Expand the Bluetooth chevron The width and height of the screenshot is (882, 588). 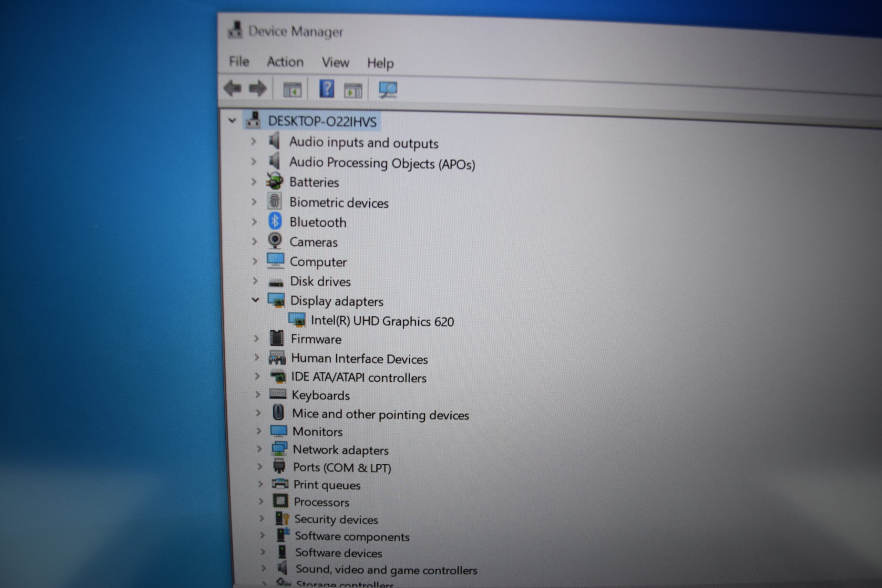pyautogui.click(x=254, y=221)
